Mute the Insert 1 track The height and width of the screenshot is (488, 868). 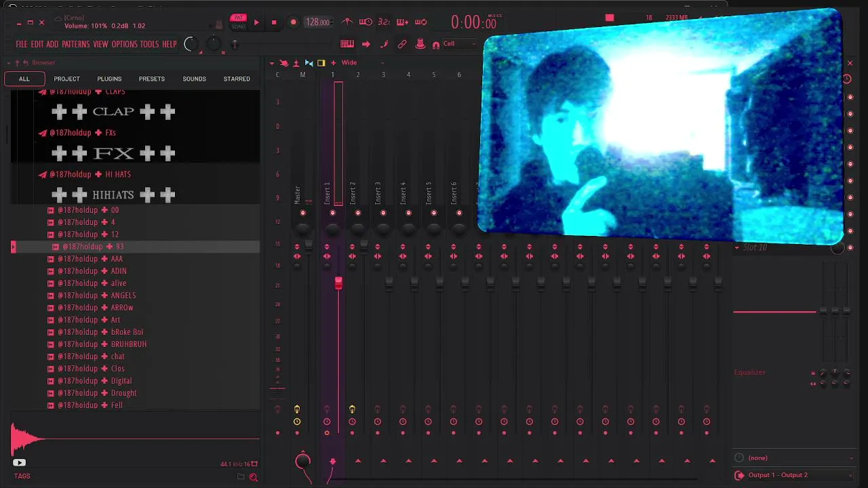coord(332,213)
